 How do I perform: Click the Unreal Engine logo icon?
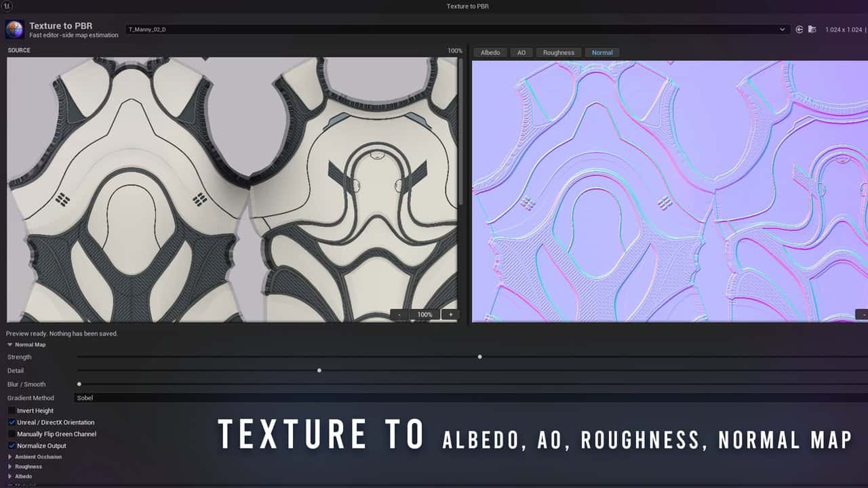[x=7, y=6]
